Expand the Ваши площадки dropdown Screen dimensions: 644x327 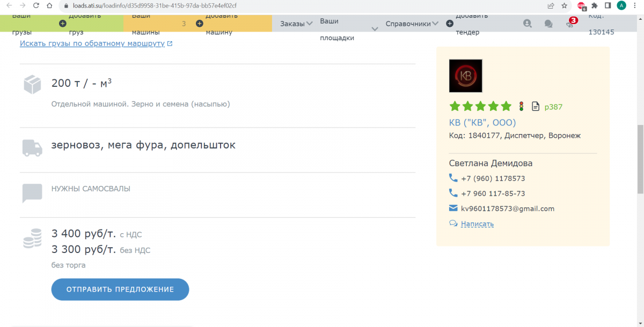click(375, 29)
